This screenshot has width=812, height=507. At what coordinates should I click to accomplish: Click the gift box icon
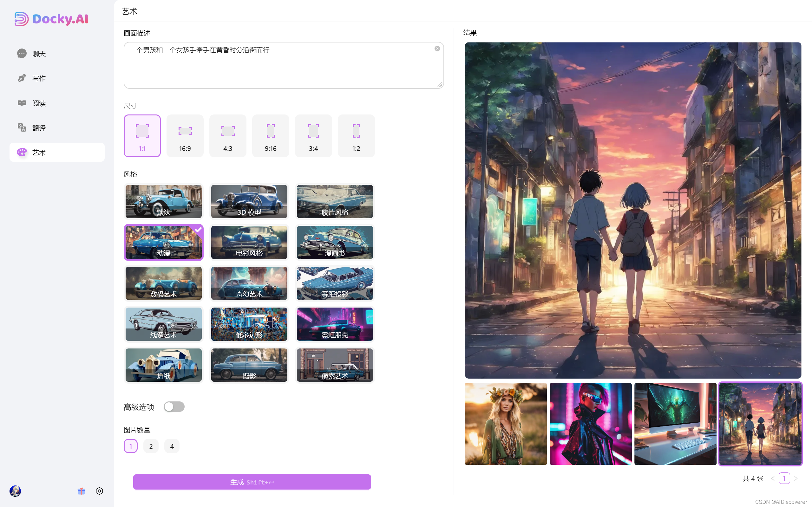[x=81, y=491]
